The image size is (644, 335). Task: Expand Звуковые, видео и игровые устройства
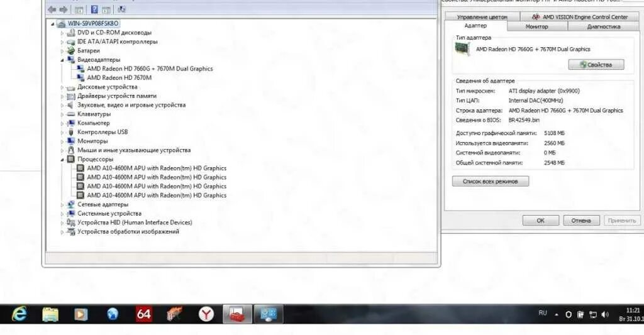click(x=62, y=105)
